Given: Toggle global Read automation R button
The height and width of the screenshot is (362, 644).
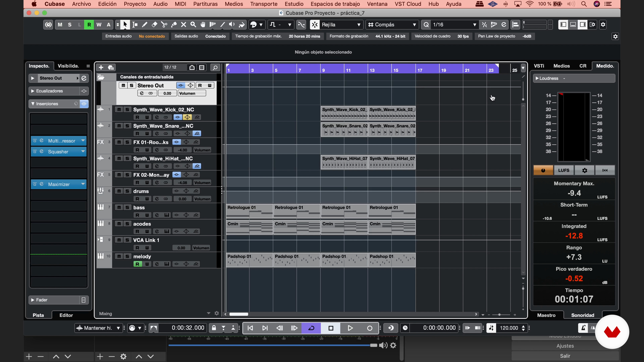Looking at the screenshot, I should (89, 24).
